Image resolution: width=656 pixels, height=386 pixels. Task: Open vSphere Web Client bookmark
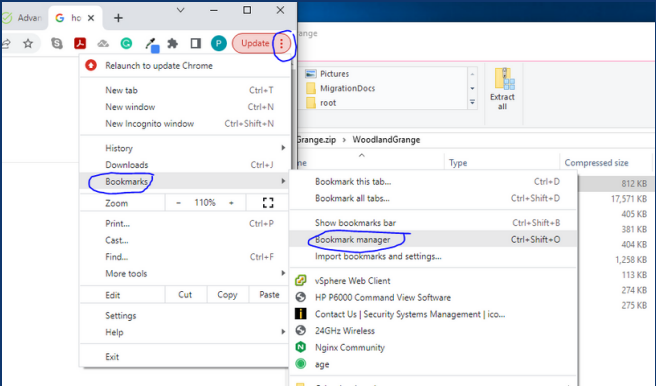click(x=433, y=281)
